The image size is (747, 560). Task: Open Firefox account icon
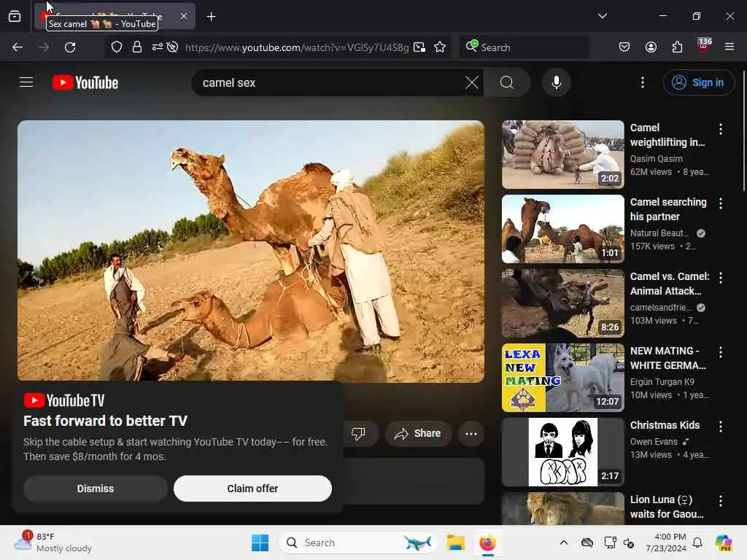point(651,47)
